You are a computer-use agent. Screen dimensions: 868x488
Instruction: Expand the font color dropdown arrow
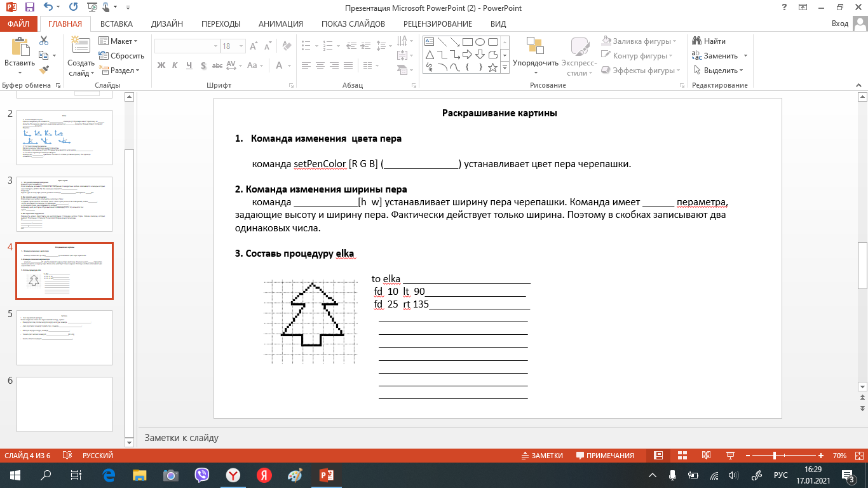288,65
